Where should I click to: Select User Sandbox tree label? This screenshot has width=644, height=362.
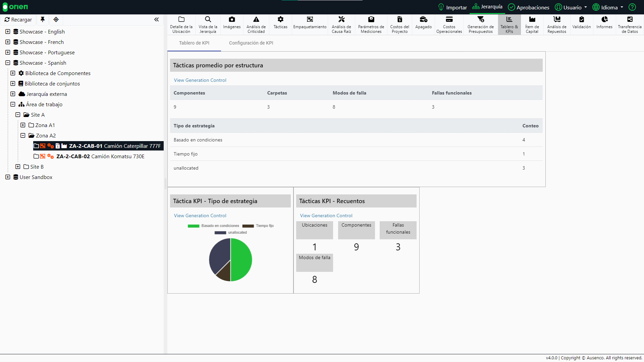coord(36,177)
